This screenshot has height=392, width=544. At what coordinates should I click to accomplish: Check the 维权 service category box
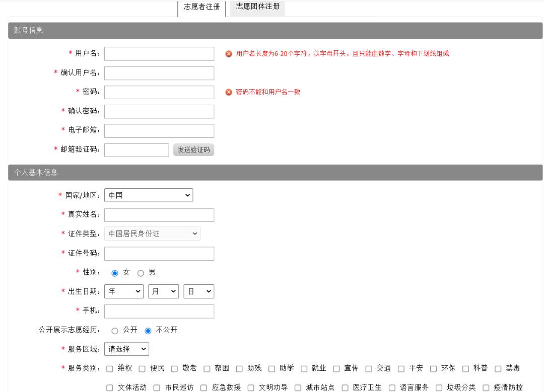coord(110,368)
